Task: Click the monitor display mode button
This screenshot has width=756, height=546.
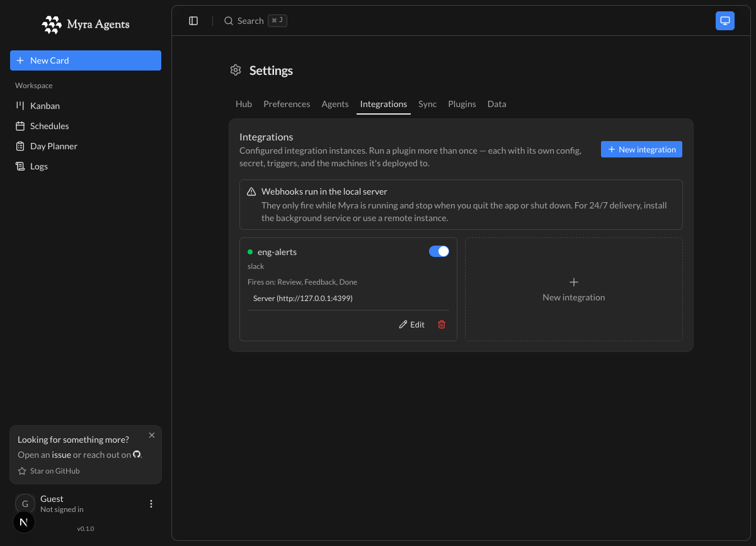Action: 725,21
